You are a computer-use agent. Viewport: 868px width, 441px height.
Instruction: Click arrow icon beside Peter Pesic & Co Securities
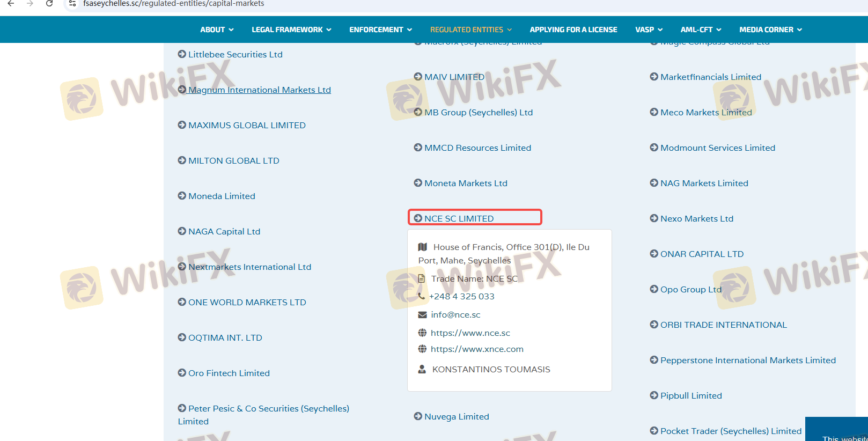coord(182,408)
